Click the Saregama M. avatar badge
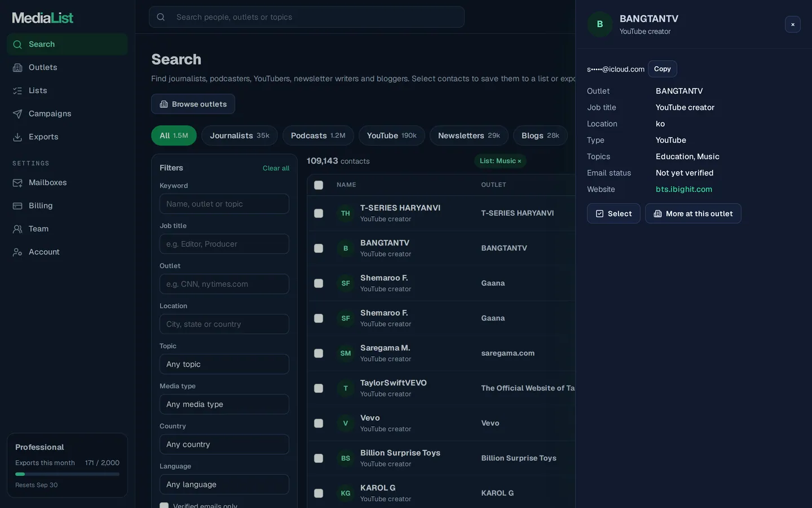 346,353
